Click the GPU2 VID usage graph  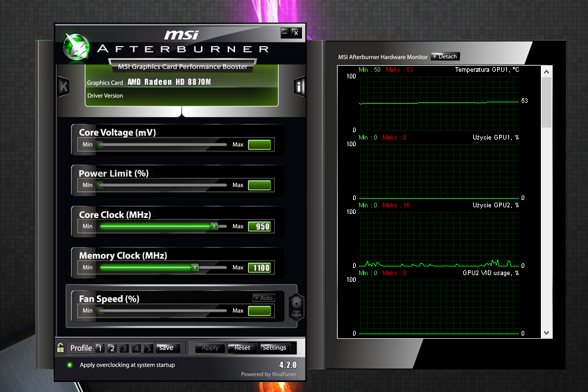tap(439, 306)
